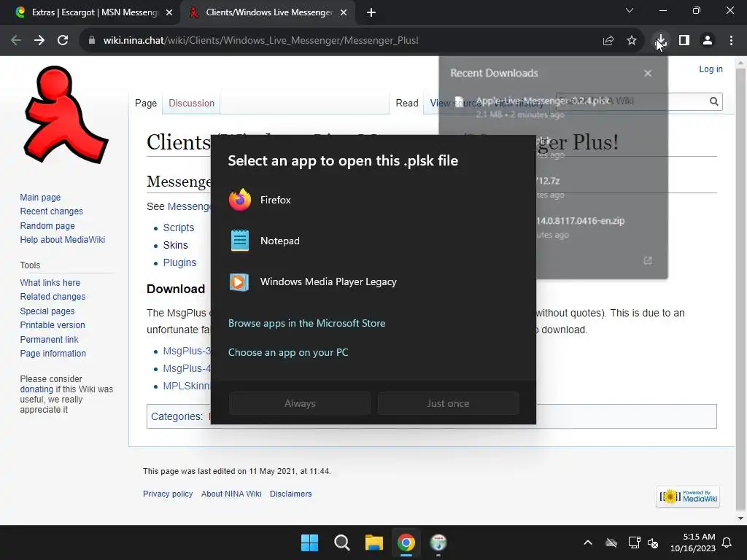
Task: Click Log in link
Action: pos(711,69)
